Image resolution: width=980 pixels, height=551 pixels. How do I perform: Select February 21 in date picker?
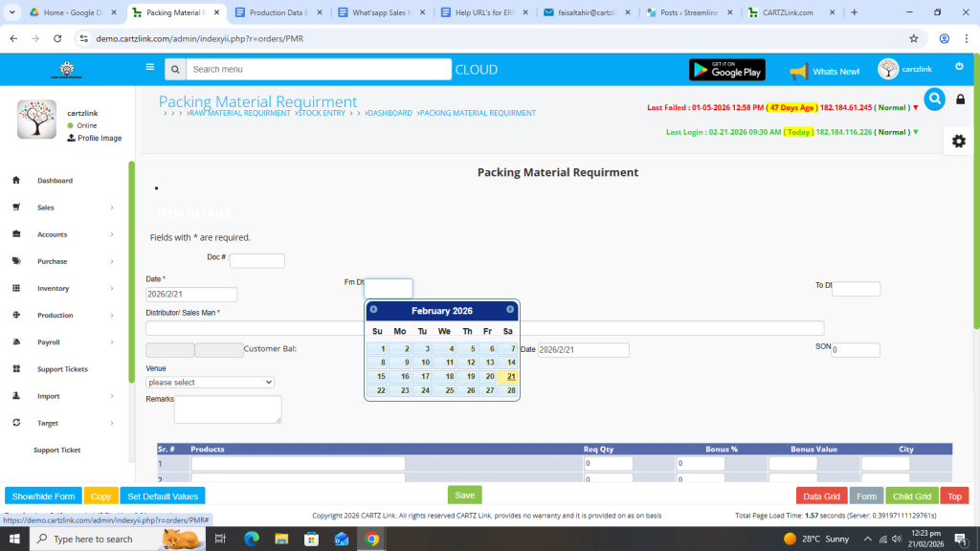pos(508,376)
